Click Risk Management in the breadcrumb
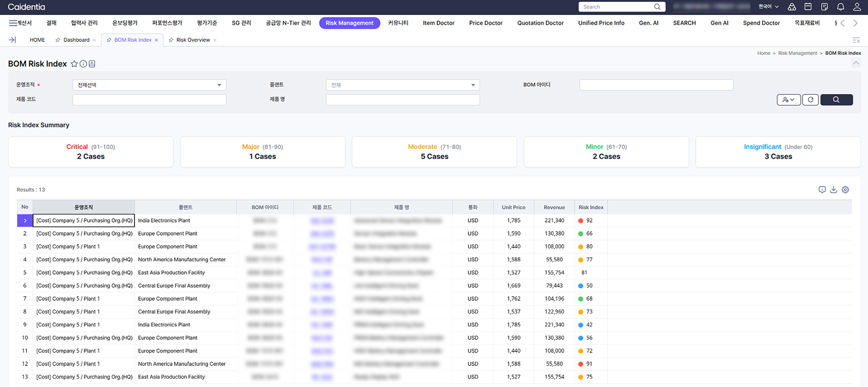The image size is (868, 387). [797, 53]
